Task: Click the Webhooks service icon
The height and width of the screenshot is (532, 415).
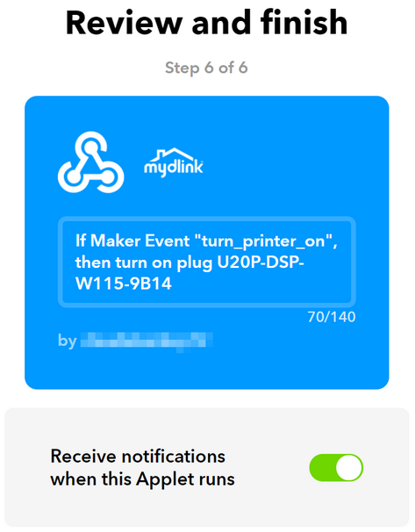Action: pyautogui.click(x=91, y=162)
